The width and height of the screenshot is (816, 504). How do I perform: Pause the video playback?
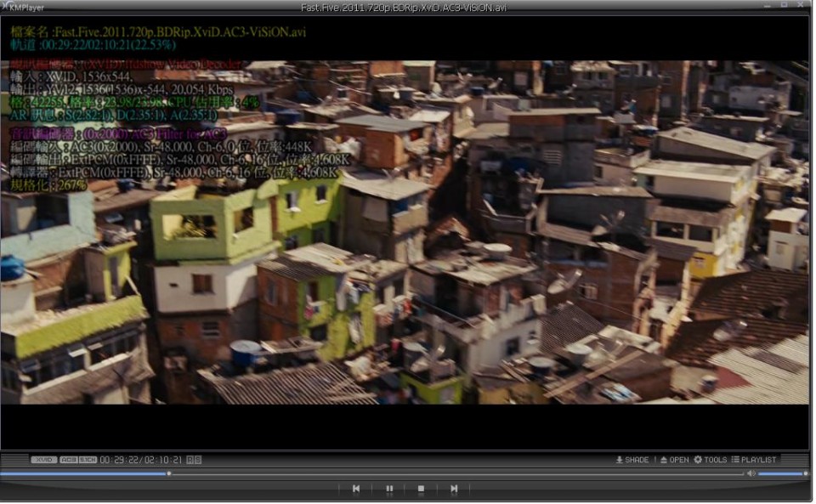389,489
